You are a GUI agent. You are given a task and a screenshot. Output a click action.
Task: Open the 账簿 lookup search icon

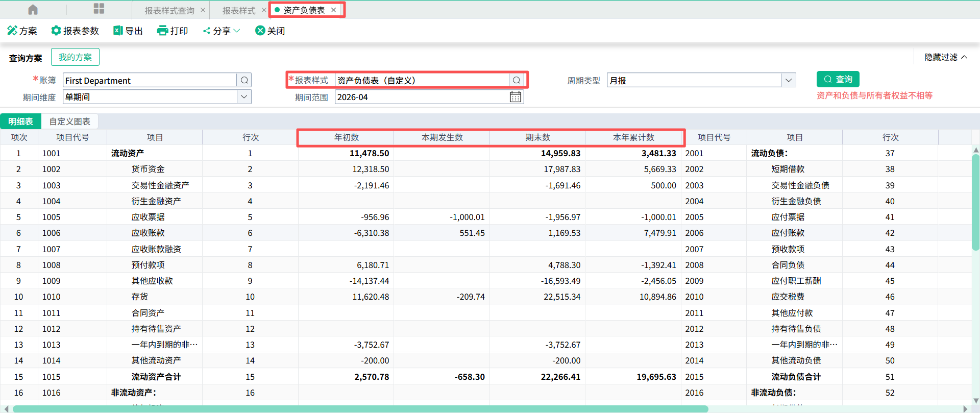pos(244,80)
